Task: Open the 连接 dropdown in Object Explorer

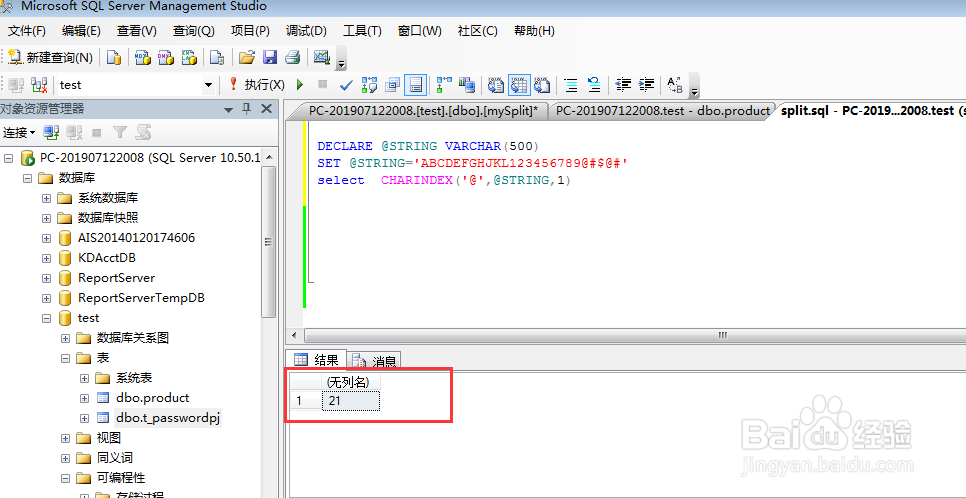Action: coord(19,132)
